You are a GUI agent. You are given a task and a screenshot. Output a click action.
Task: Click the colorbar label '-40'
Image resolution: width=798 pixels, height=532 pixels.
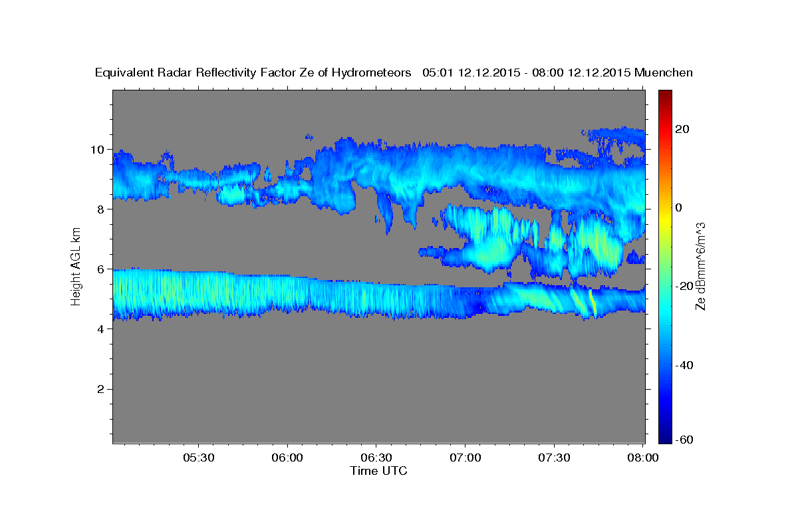point(684,365)
